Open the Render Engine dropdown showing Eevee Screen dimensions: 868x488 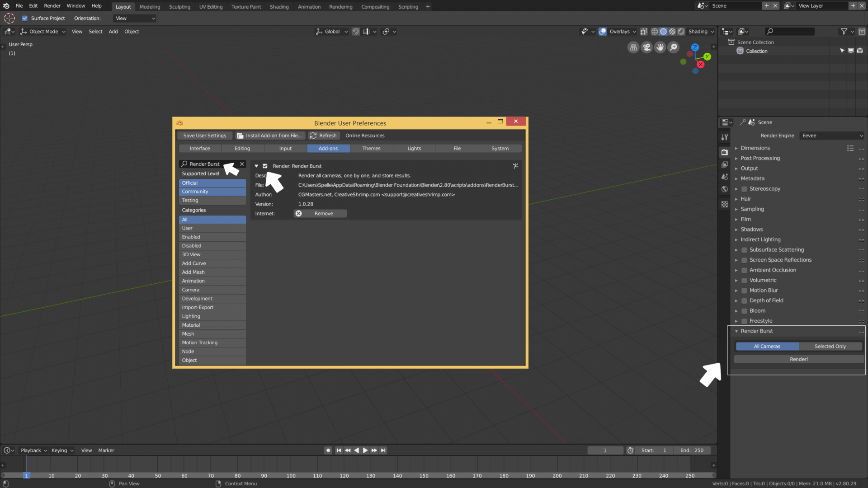coord(831,135)
